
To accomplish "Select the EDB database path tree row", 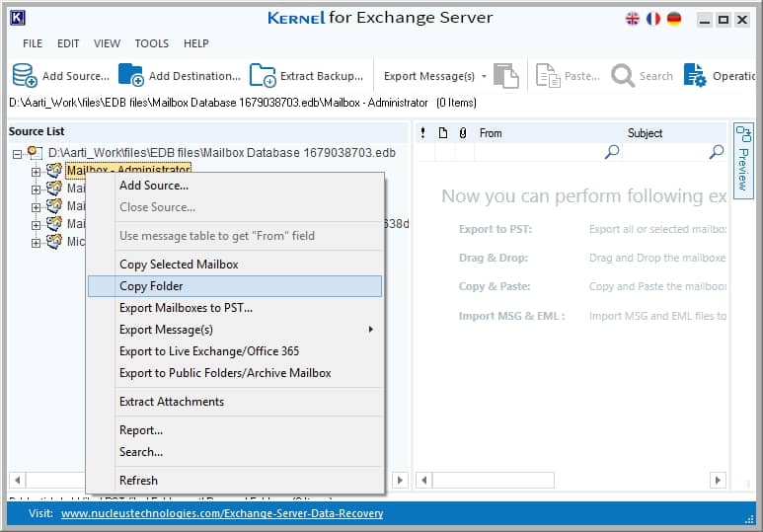I will click(222, 153).
